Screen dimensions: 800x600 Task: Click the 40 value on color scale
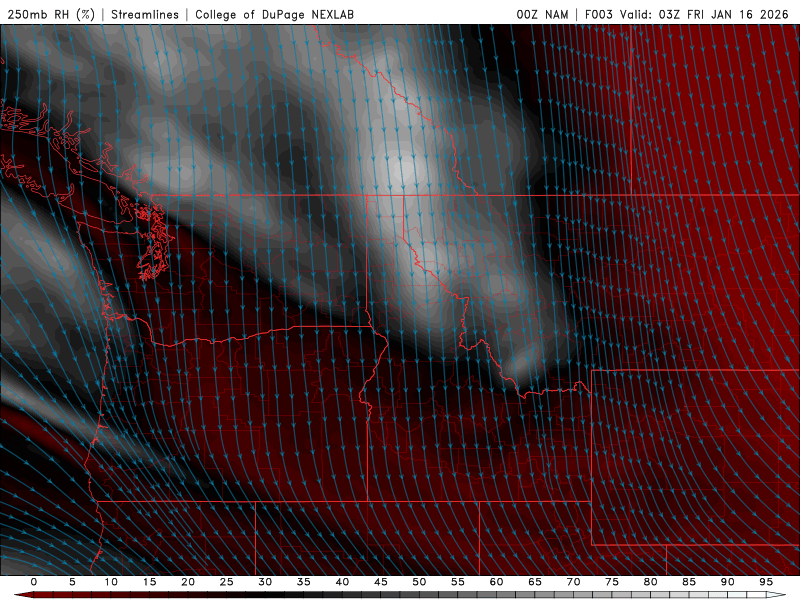point(342,582)
